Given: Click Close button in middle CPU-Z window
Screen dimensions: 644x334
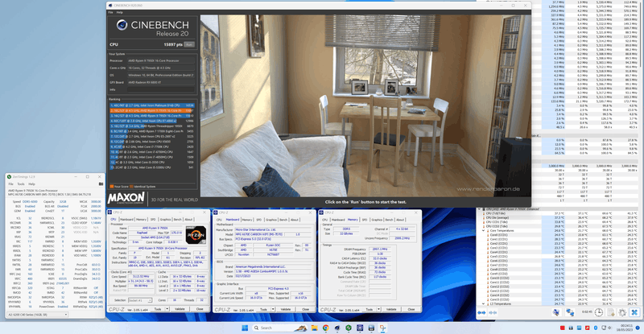Looking at the screenshot, I should coord(306,309).
